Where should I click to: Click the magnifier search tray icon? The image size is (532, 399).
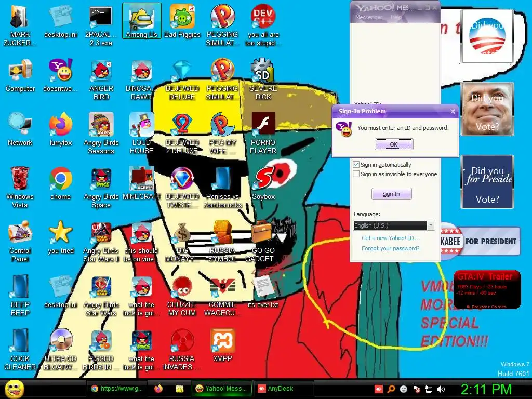[x=391, y=389]
